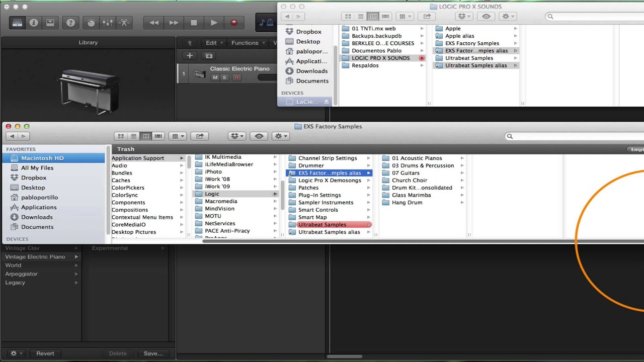This screenshot has height=362, width=644.
Task: Select List view in LOGIC PRO X SOUNDS window
Action: coord(360,17)
